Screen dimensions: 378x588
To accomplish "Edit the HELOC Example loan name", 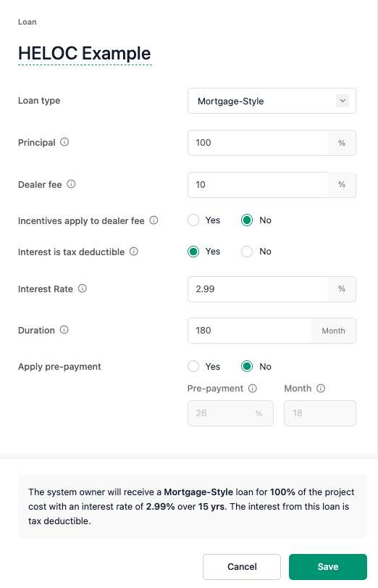I will (x=85, y=54).
